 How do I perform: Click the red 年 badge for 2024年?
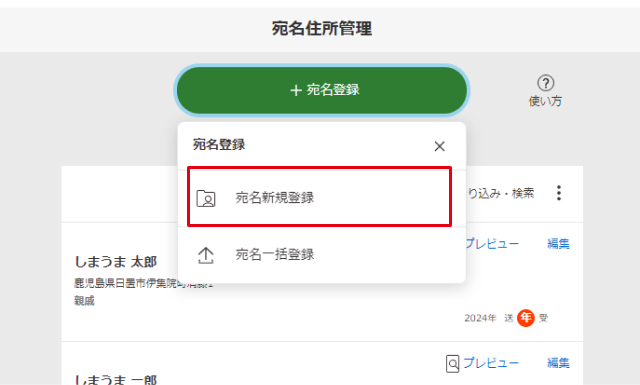(526, 318)
